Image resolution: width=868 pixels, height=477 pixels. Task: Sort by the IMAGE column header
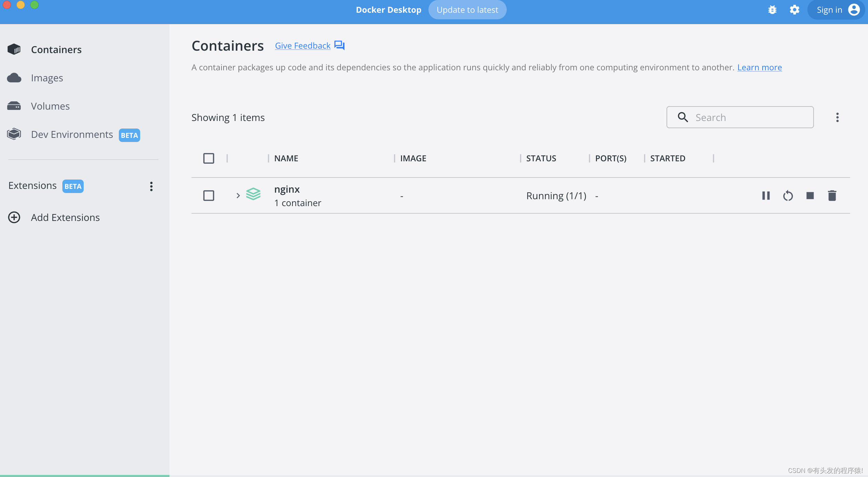pyautogui.click(x=413, y=158)
